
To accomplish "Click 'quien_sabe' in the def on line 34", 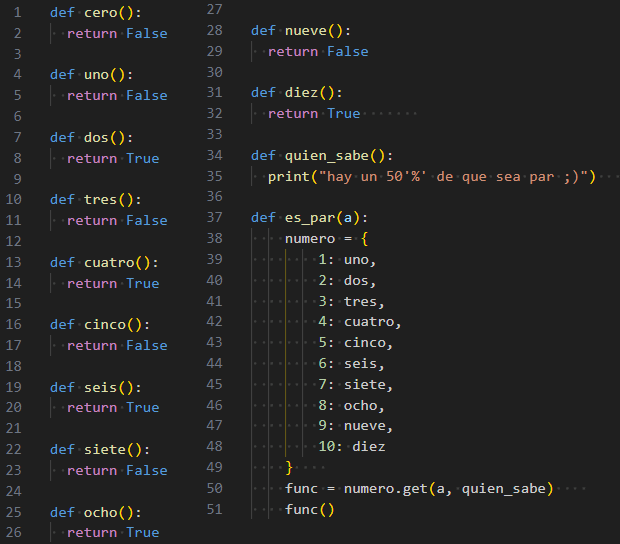I will click(x=327, y=156).
